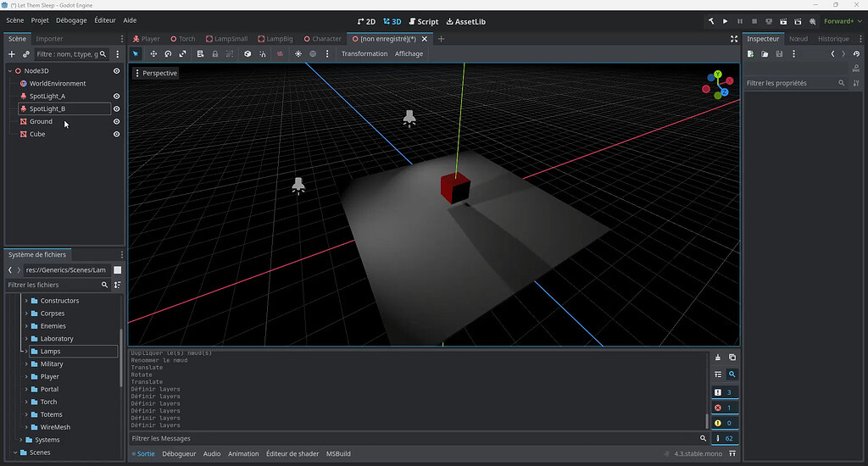Run the current scene clapperboard icon

(783, 21)
